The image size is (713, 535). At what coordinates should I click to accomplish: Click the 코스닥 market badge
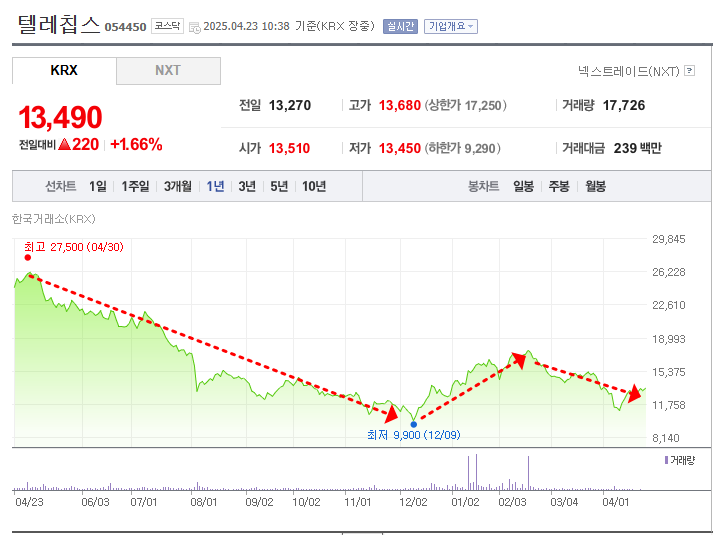(x=167, y=26)
